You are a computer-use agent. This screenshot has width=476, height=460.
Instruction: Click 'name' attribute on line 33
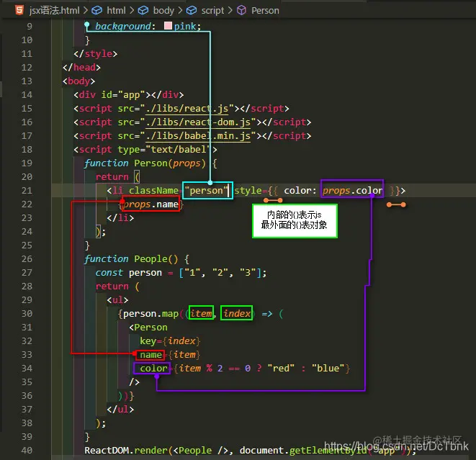pyautogui.click(x=151, y=355)
